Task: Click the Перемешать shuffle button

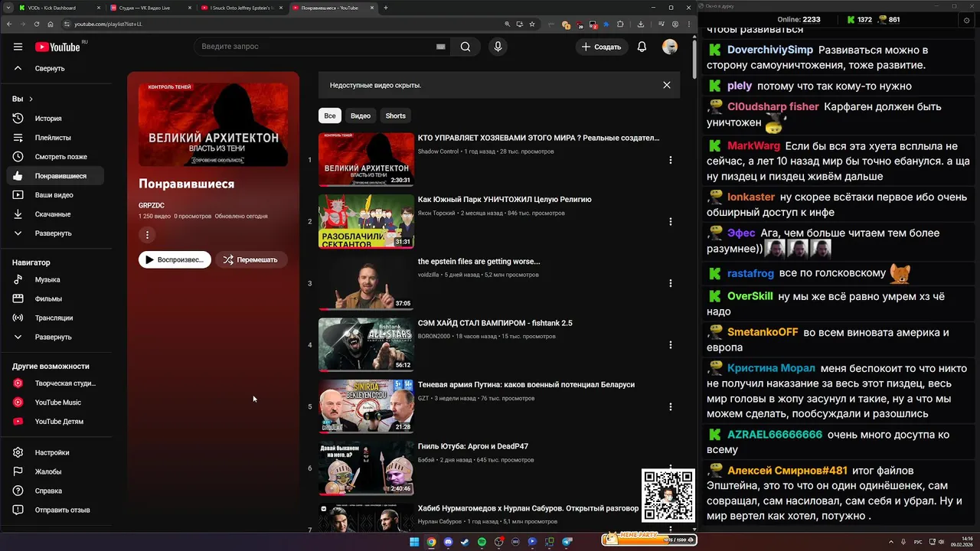Action: click(x=250, y=259)
